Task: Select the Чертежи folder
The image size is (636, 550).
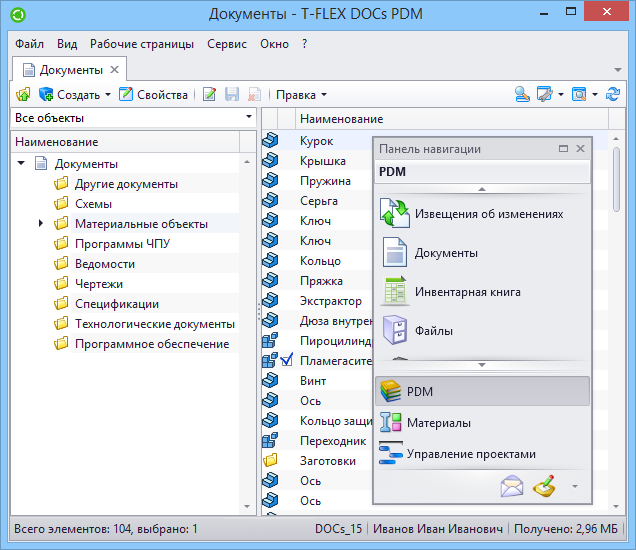Action: [x=99, y=284]
